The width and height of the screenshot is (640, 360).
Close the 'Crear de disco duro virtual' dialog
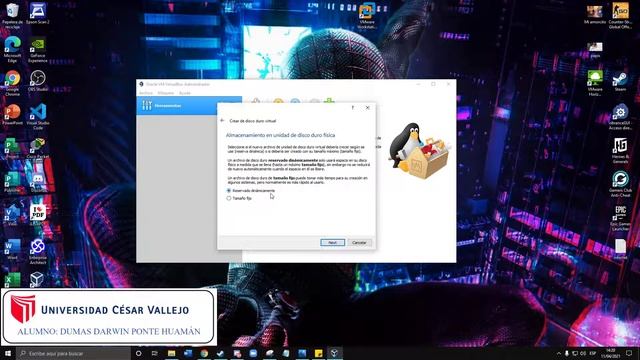(x=367, y=108)
